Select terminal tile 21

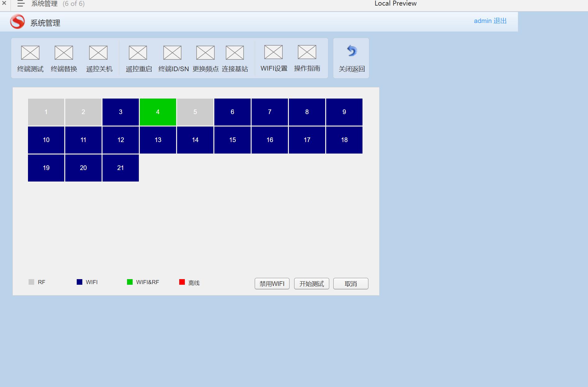coord(121,168)
